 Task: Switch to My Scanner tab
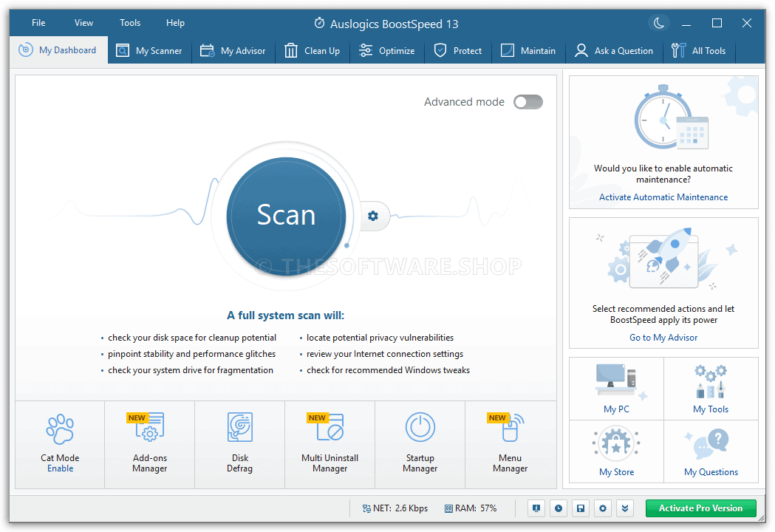coord(149,50)
